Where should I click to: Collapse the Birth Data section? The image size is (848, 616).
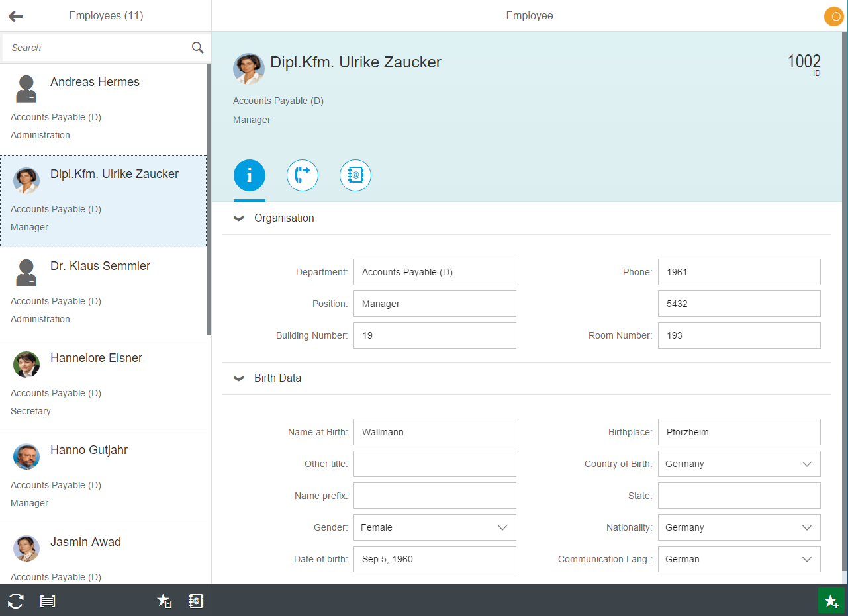click(239, 378)
